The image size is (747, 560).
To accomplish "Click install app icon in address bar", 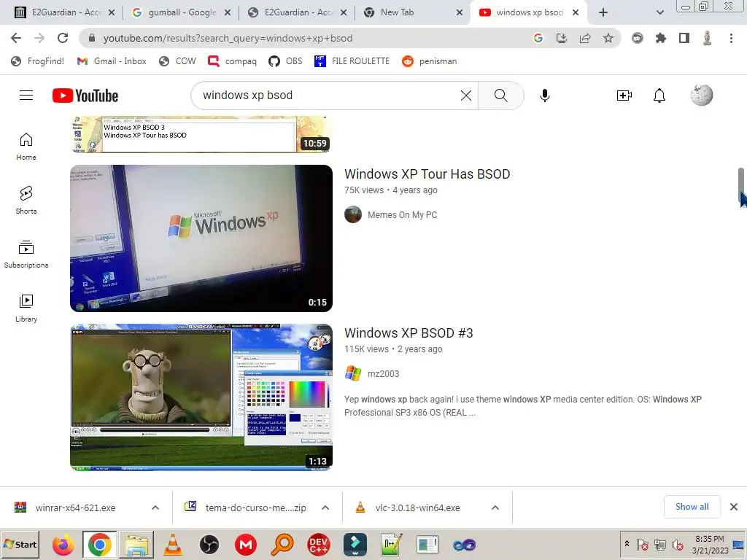I will point(562,38).
